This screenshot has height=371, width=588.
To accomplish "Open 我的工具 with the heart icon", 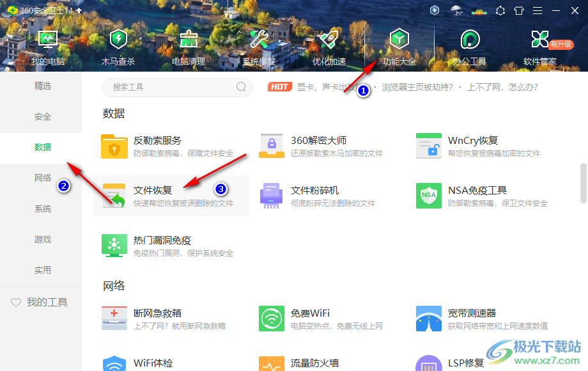I will pos(40,303).
